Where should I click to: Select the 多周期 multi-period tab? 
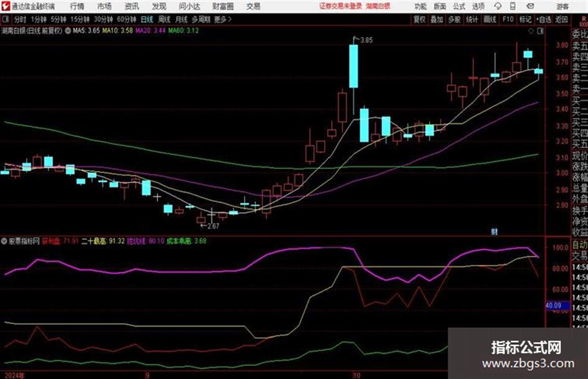click(201, 19)
